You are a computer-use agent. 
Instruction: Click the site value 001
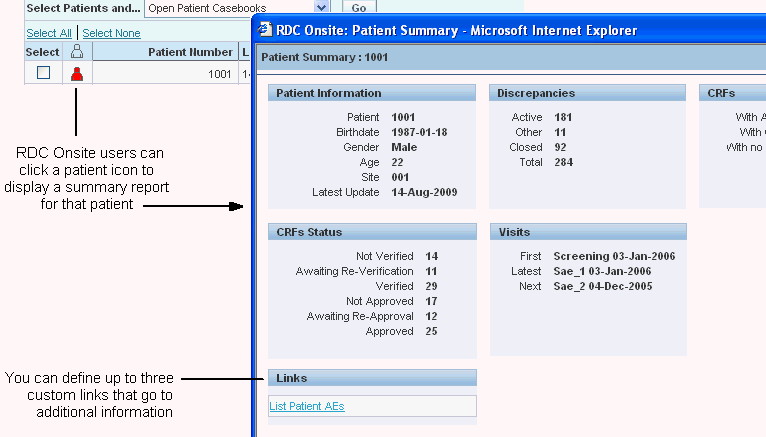coord(400,177)
